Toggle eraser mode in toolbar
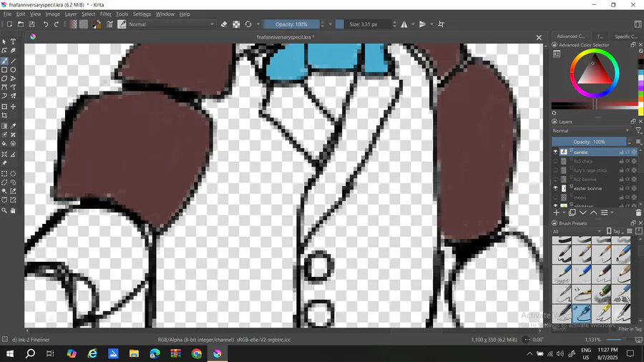The image size is (644, 362). tap(224, 24)
